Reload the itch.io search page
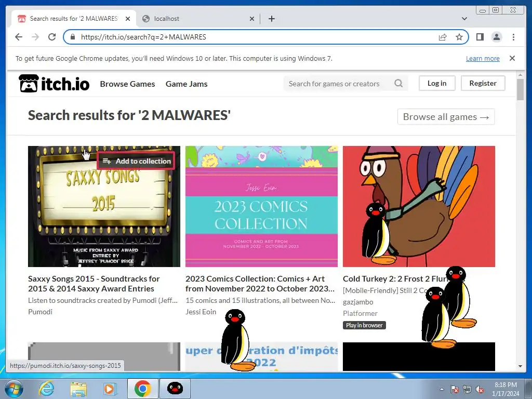The image size is (532, 399). 52,37
